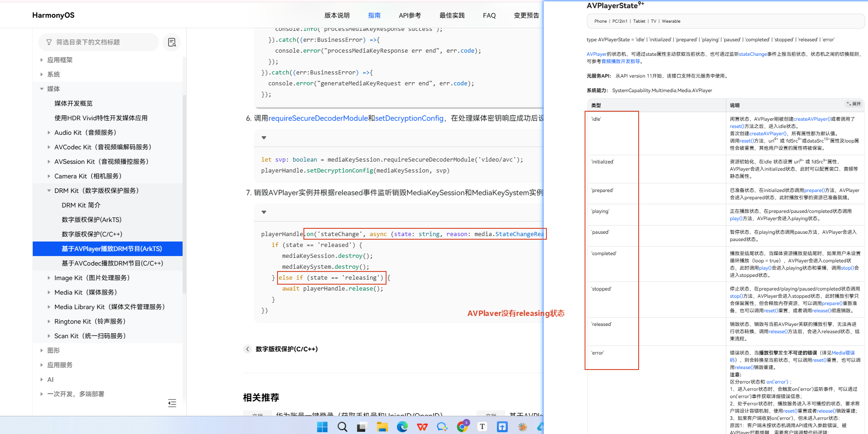Click the document list view icon beside the filter box

click(172, 42)
